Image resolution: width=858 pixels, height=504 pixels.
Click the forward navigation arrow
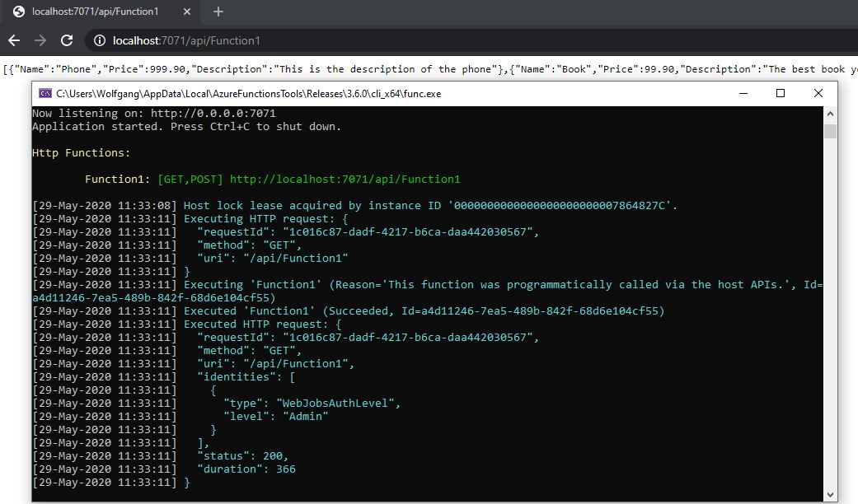pos(40,39)
